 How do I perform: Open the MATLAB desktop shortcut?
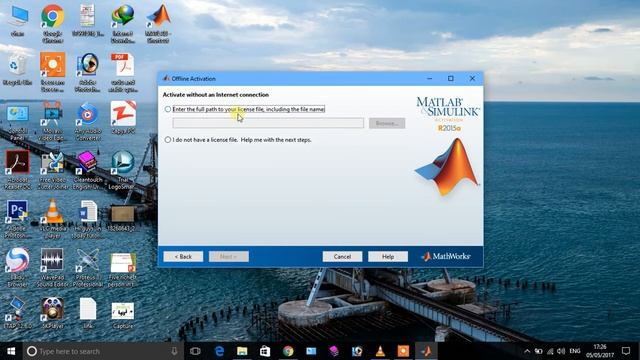pos(158,23)
